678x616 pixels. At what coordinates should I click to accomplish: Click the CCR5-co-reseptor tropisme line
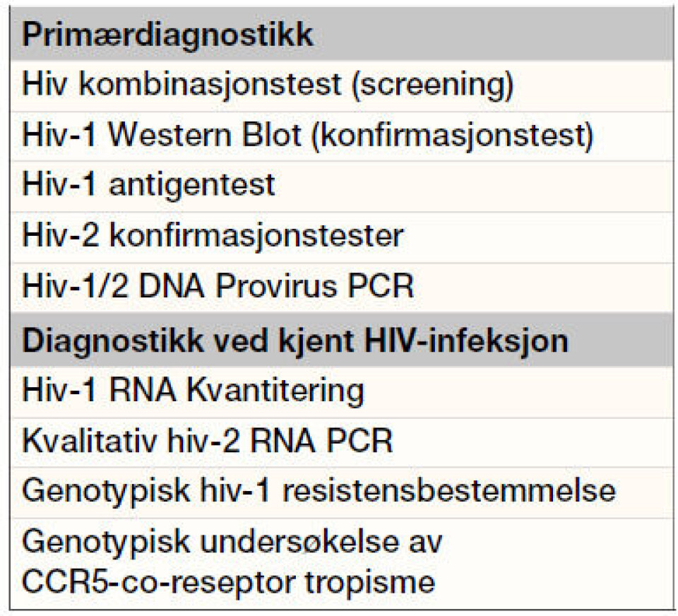pyautogui.click(x=228, y=581)
